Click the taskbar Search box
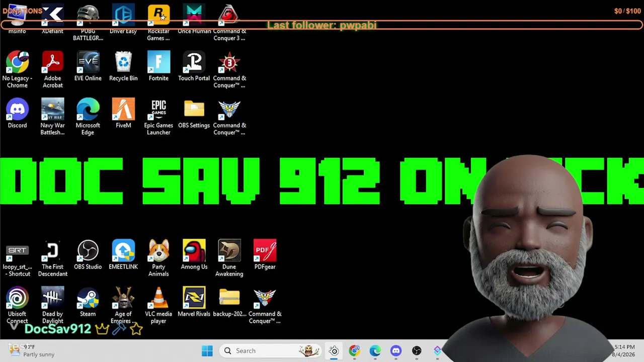644x362 pixels. (271, 351)
